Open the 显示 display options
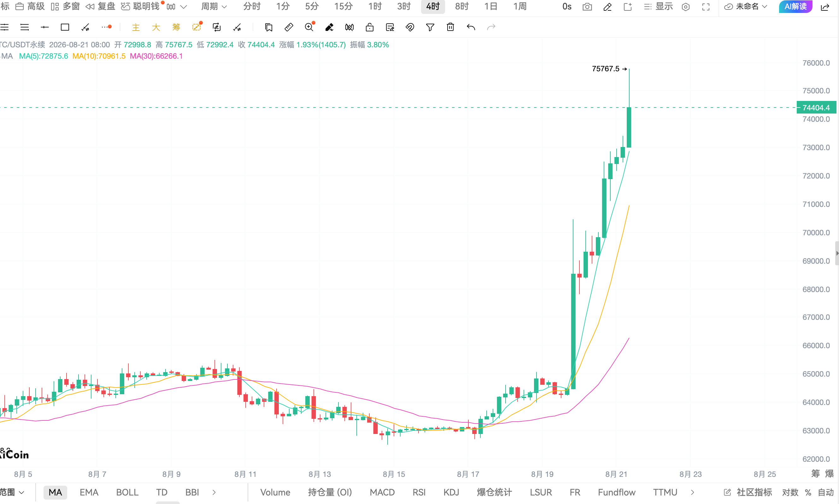Screen dimensions: 839x504 658,7
